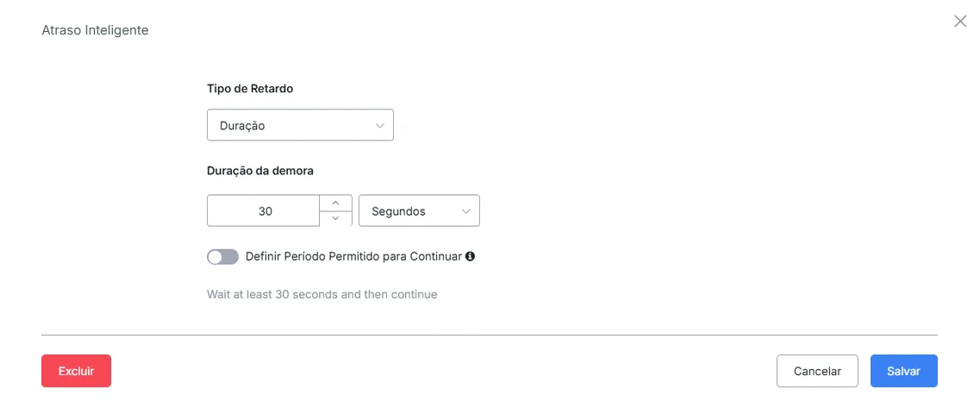Click the Cancelar button
This screenshot has height=402, width=980.
pyautogui.click(x=817, y=371)
